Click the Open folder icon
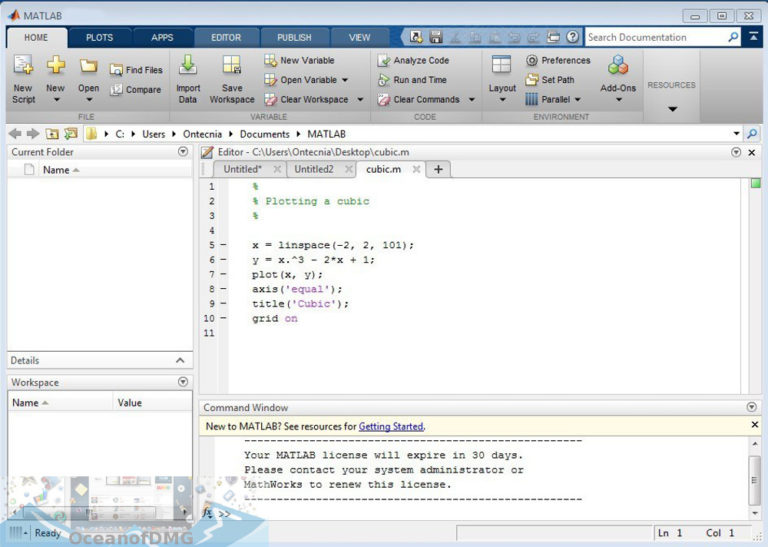This screenshot has height=547, width=768. 89,66
